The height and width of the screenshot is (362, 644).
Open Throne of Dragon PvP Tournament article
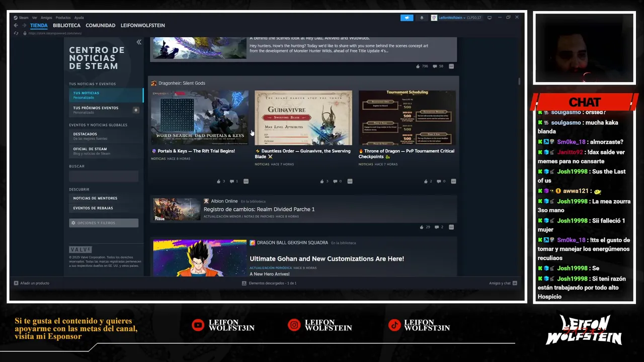(407, 154)
